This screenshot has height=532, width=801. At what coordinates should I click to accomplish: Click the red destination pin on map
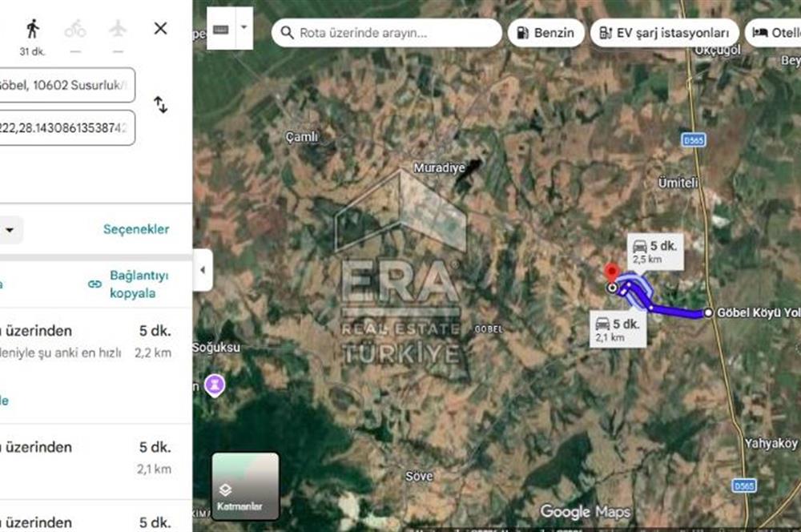(x=612, y=273)
